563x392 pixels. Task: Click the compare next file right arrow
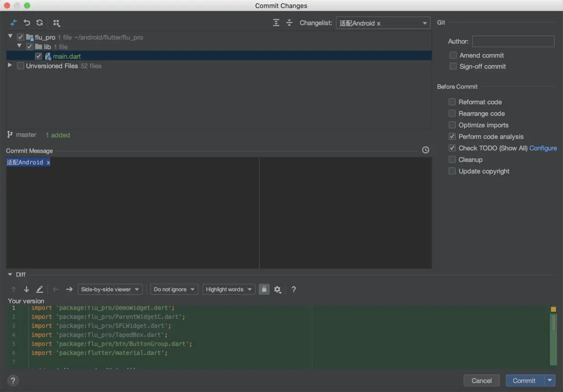click(69, 289)
